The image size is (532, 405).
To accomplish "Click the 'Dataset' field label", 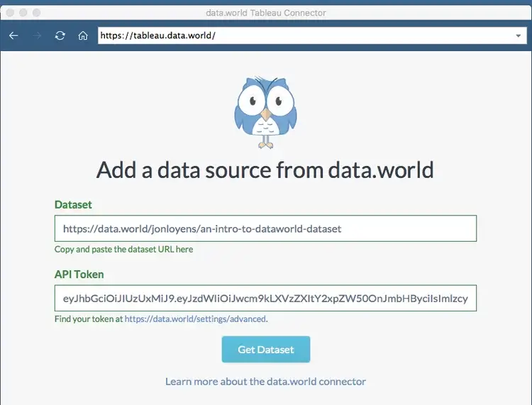I will 73,204.
